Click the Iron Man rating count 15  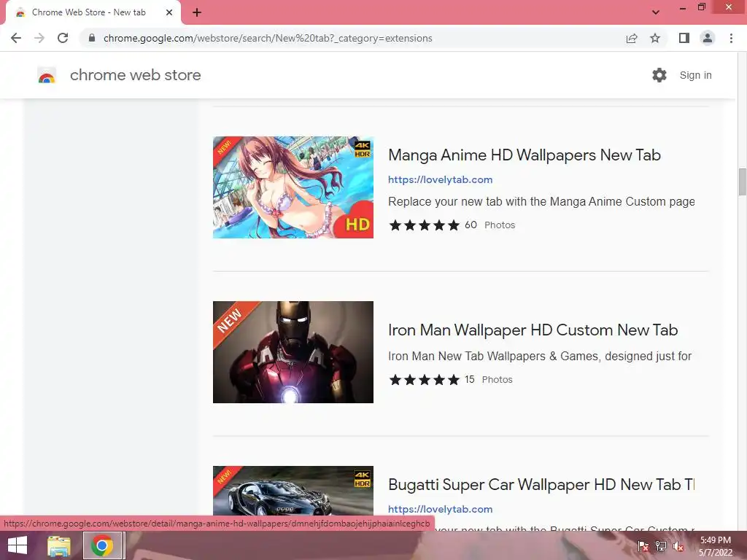[469, 379]
